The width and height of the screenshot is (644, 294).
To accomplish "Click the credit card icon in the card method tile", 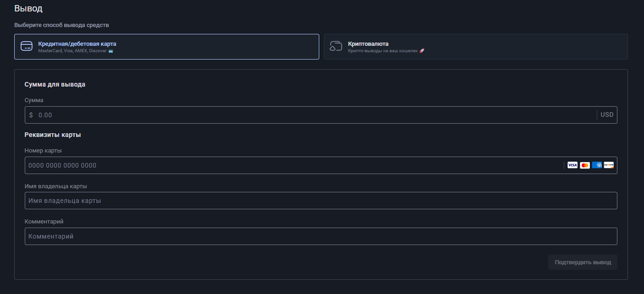I will tap(27, 46).
